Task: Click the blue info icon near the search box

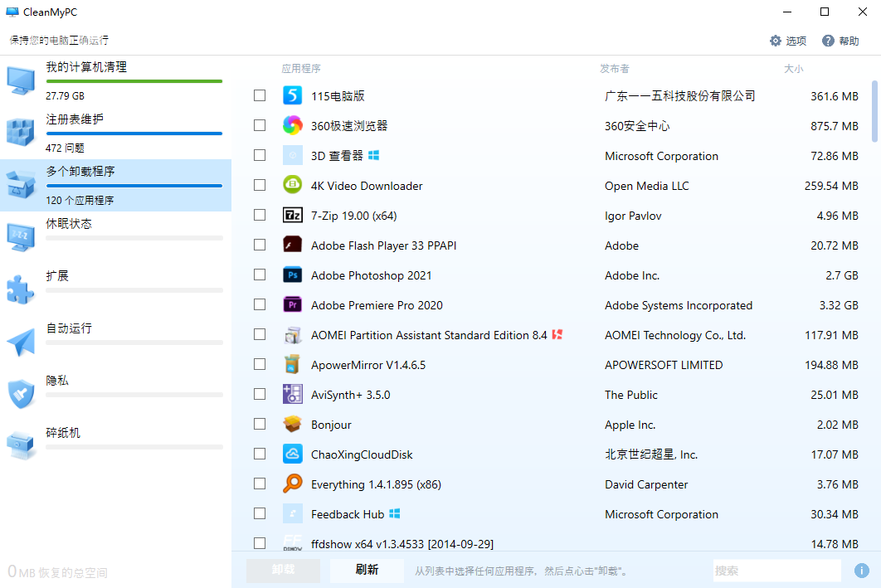Action: point(861,571)
